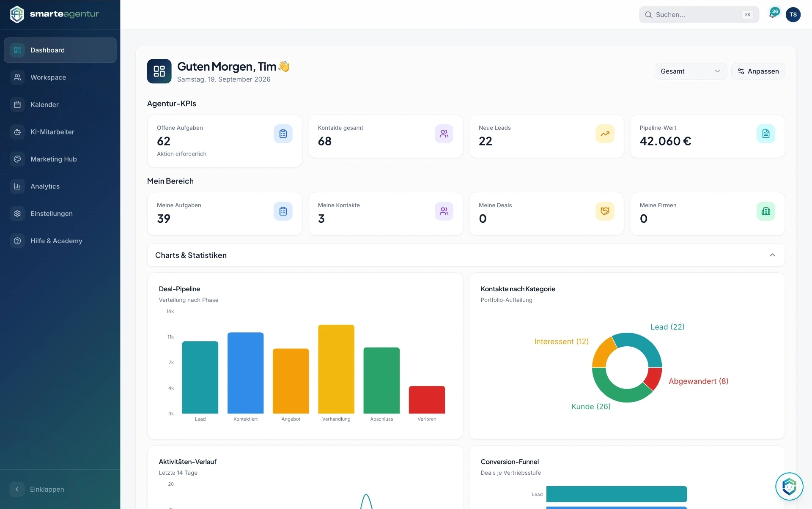The height and width of the screenshot is (509, 812).
Task: Click the Anpassen button
Action: click(x=758, y=71)
